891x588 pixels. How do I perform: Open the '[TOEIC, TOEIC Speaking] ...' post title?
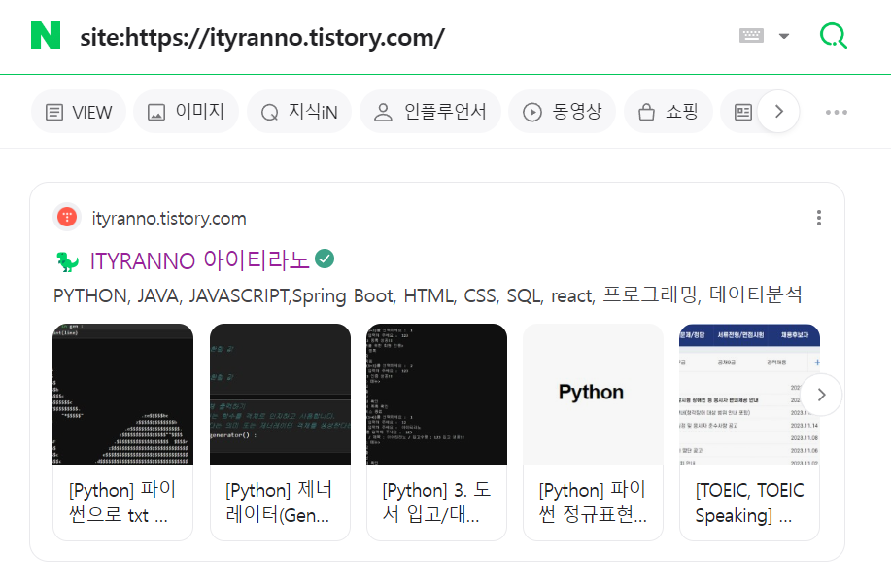tap(749, 502)
